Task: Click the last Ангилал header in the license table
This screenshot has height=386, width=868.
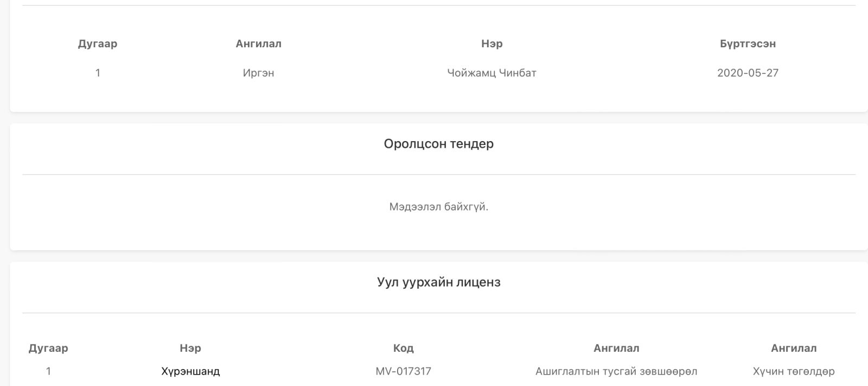Action: [794, 348]
